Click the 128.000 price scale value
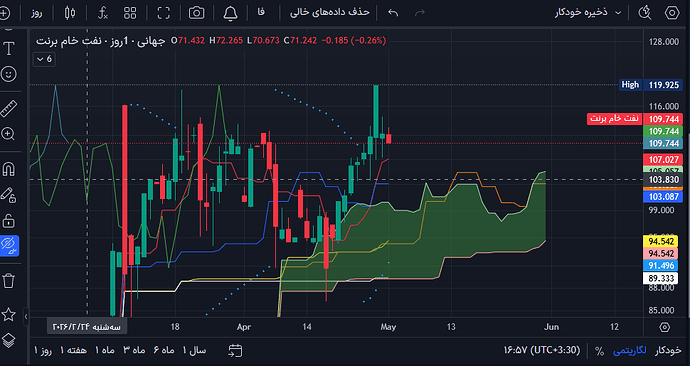 (x=664, y=42)
